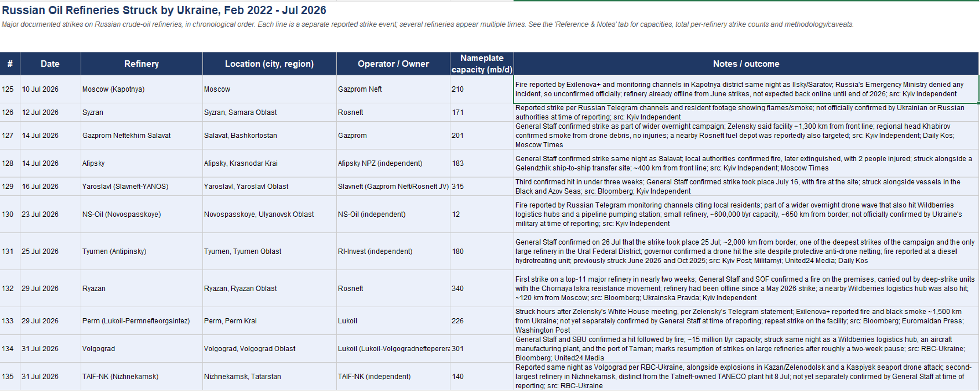Viewport: 980px width, 391px height.
Task: Click the 'Notes / outcome' column header
Action: 746,64
